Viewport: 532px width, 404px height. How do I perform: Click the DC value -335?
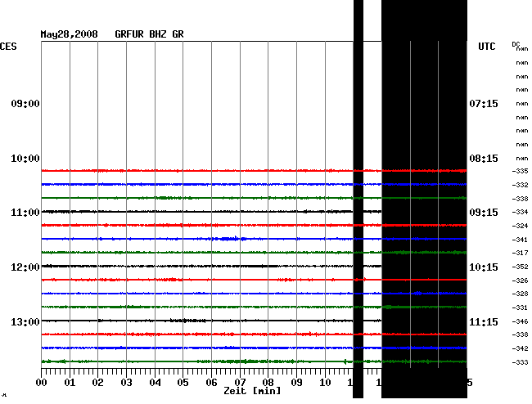point(520,171)
